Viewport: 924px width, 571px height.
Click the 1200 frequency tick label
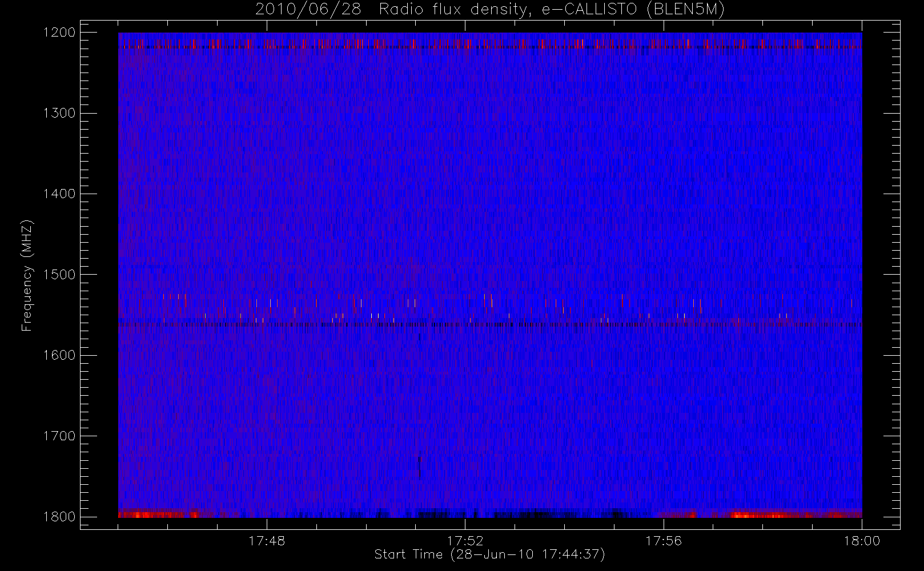[x=59, y=33]
